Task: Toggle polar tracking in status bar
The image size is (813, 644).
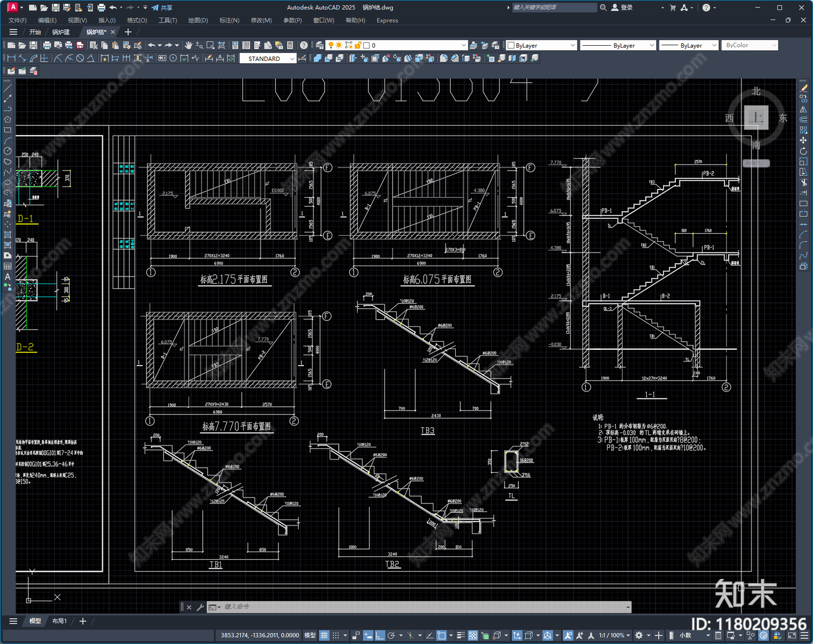Action: (391, 635)
